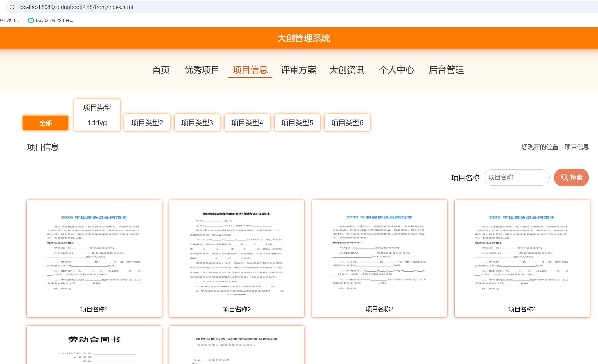Select project type 项目类型3
598x364 pixels.
pyautogui.click(x=197, y=123)
